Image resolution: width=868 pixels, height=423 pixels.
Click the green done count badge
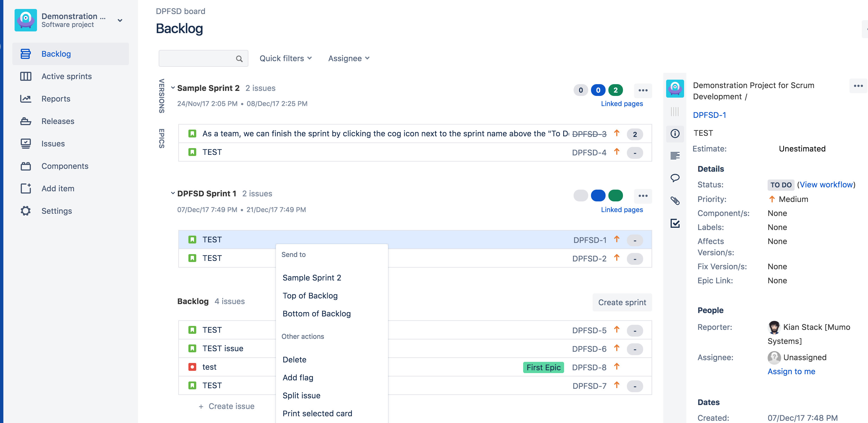click(x=615, y=90)
